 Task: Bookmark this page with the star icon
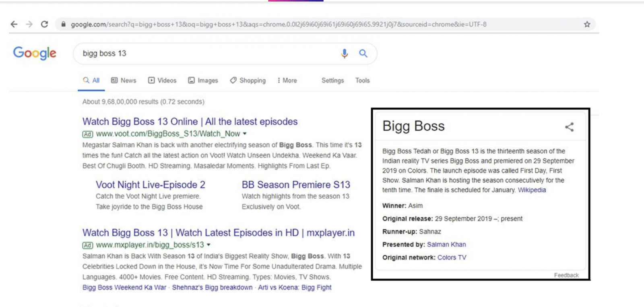[587, 24]
